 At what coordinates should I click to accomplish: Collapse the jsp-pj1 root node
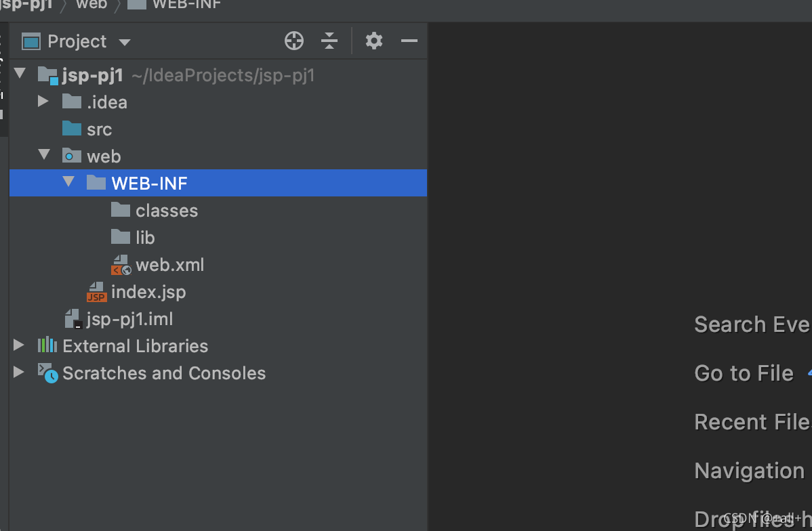(20, 73)
